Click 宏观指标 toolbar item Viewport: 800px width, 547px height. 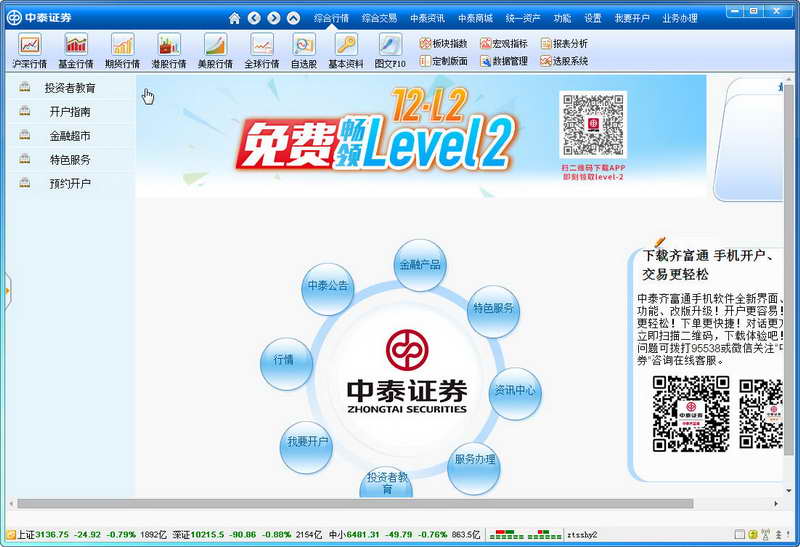(504, 43)
